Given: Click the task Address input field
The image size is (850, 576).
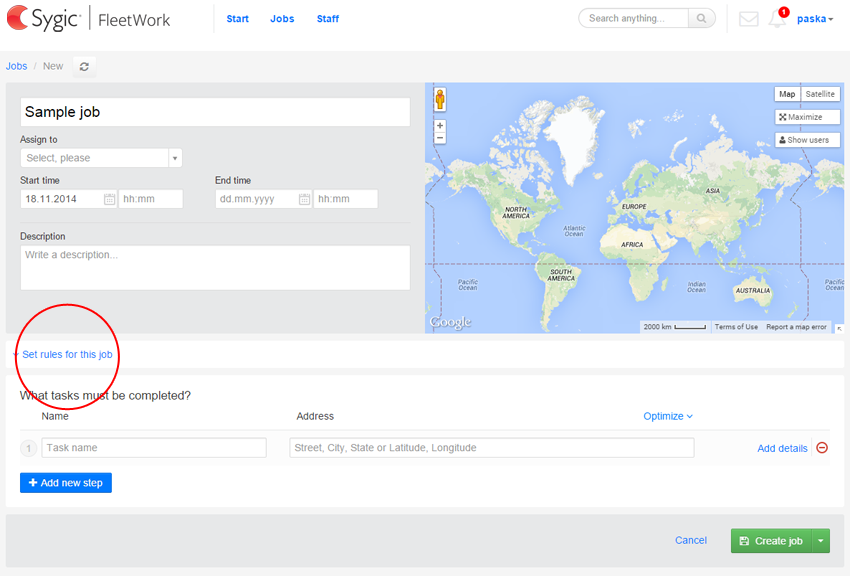Looking at the screenshot, I should [x=492, y=448].
